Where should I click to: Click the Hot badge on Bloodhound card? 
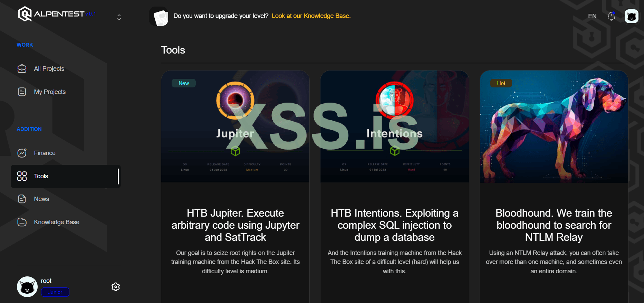[501, 83]
